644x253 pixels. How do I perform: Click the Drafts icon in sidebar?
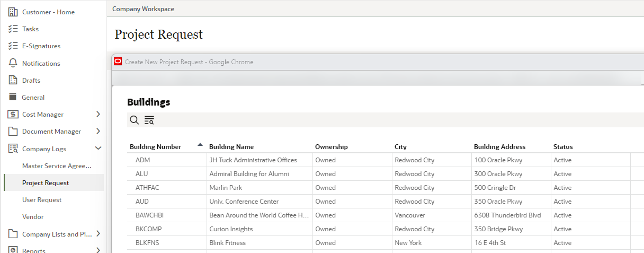[13, 80]
